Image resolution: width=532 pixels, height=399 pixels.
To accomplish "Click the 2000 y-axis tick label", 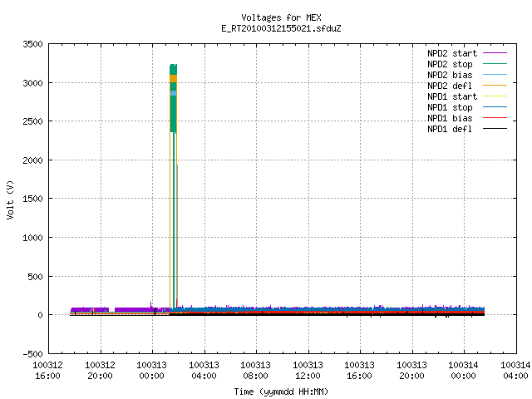I will click(33, 160).
